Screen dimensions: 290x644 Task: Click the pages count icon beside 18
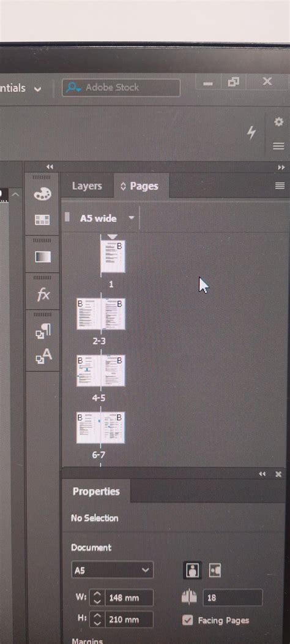188,597
